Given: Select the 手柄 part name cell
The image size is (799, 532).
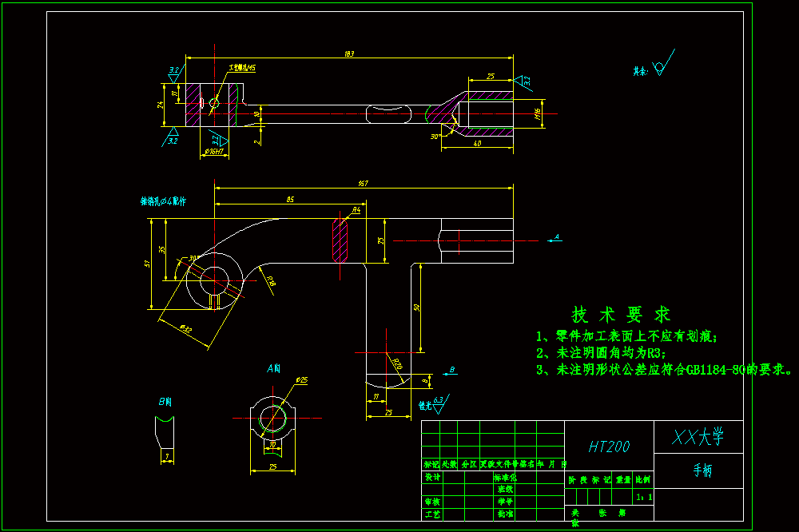Looking at the screenshot, I should pos(698,470).
